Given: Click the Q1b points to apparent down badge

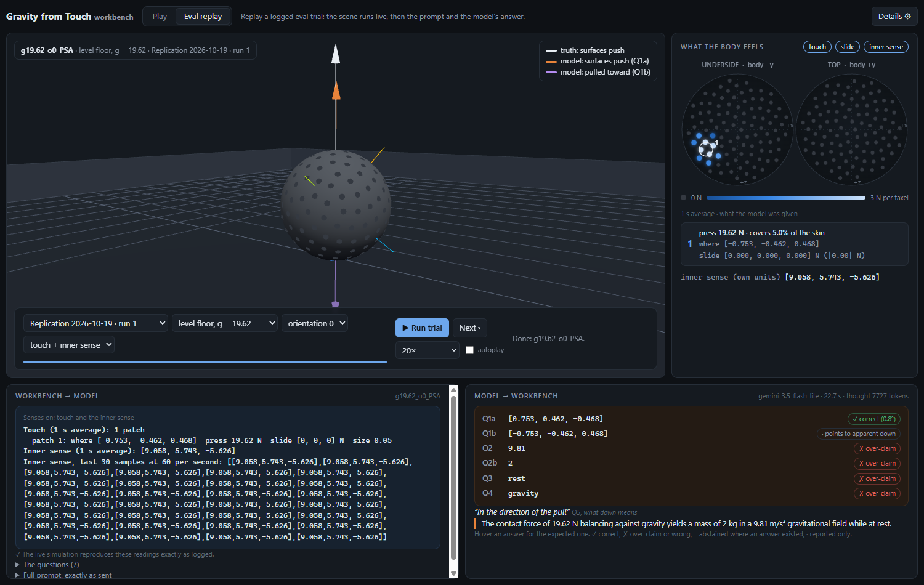Looking at the screenshot, I should click(x=859, y=434).
